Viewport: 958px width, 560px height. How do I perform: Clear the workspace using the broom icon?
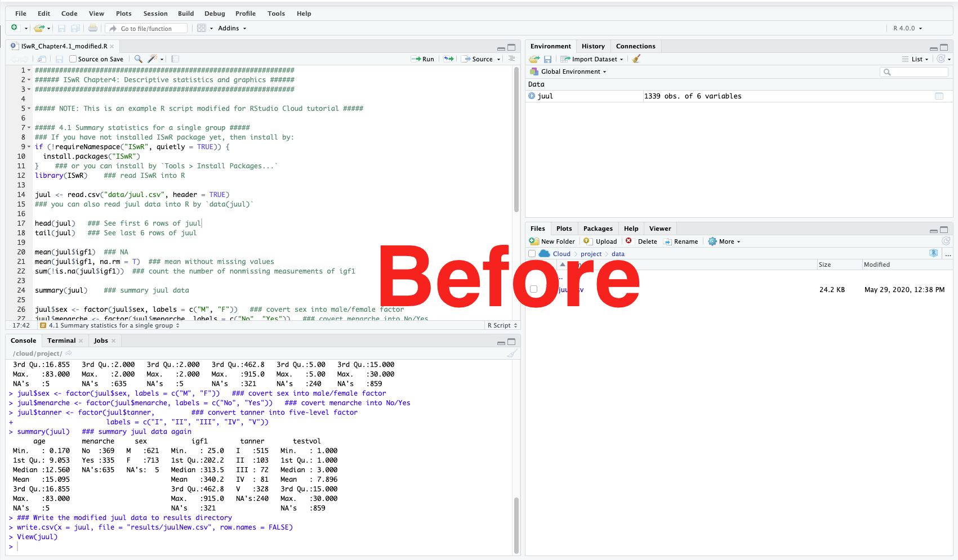636,59
